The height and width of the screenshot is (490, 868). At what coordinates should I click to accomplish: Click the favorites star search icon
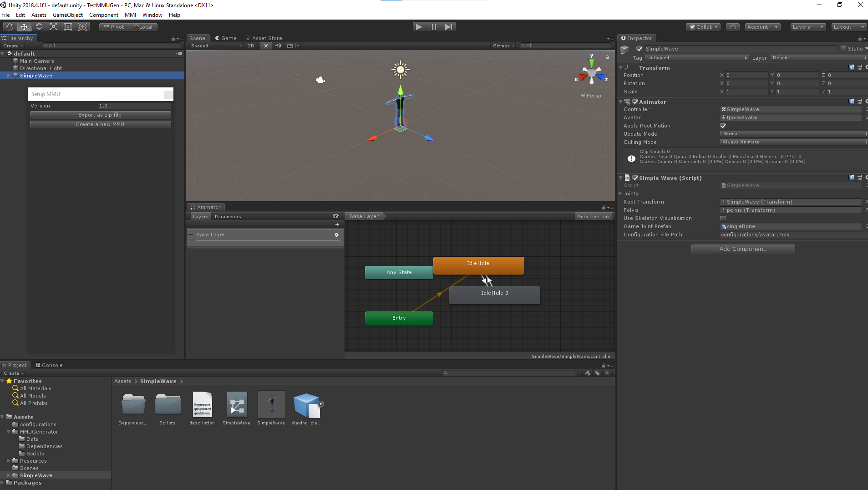[x=607, y=373]
